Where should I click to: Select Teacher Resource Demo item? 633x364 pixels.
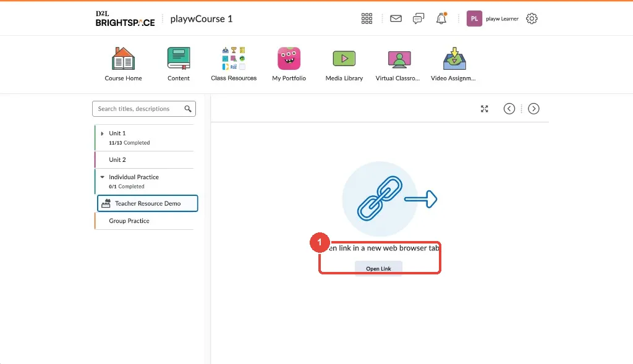tap(147, 203)
